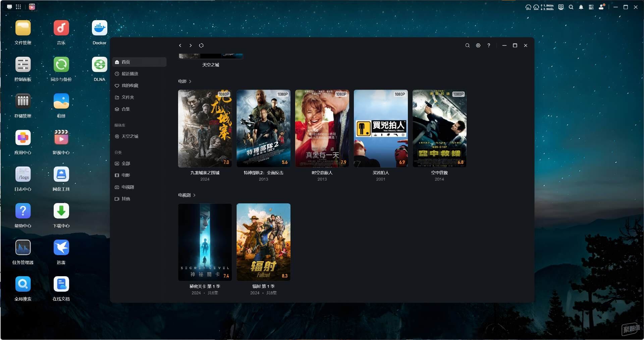The height and width of the screenshot is (340, 644).
Task: Open the 九龙城寨之围城 poster
Action: 205,129
